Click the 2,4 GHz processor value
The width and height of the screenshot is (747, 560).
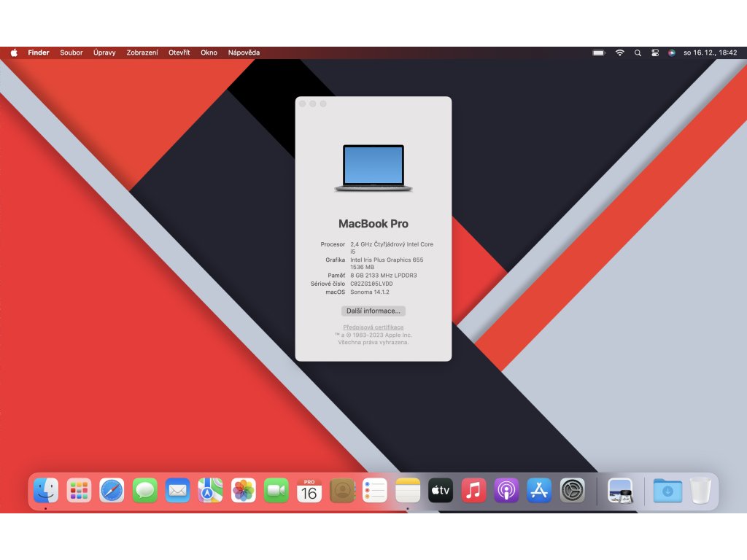tap(392, 248)
